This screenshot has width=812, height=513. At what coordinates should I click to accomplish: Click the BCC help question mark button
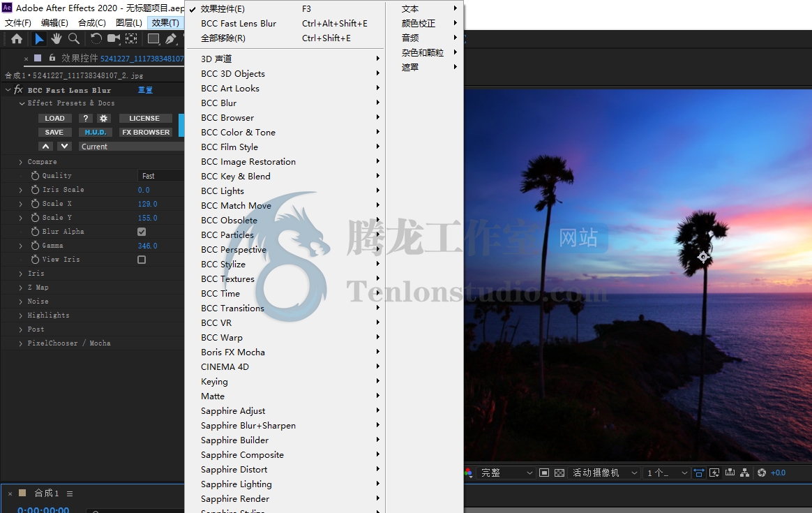(x=86, y=118)
